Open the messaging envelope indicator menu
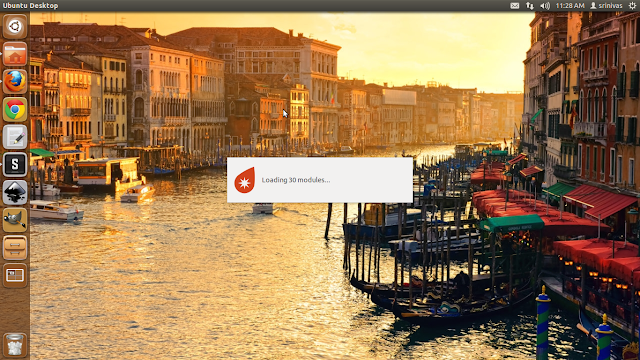The width and height of the screenshot is (640, 360). pyautogui.click(x=515, y=6)
